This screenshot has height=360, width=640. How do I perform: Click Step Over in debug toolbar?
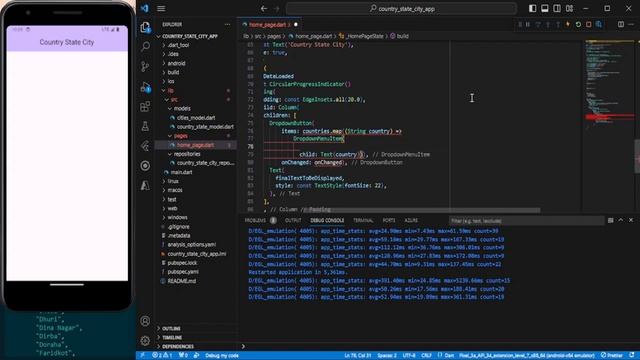pyautogui.click(x=538, y=25)
